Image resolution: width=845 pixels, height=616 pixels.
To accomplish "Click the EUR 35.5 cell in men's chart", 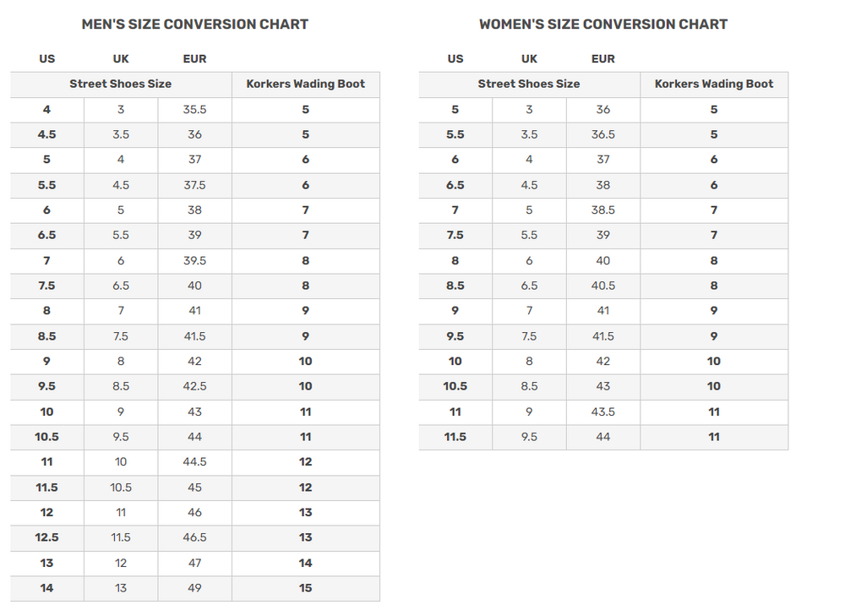I will point(194,110).
